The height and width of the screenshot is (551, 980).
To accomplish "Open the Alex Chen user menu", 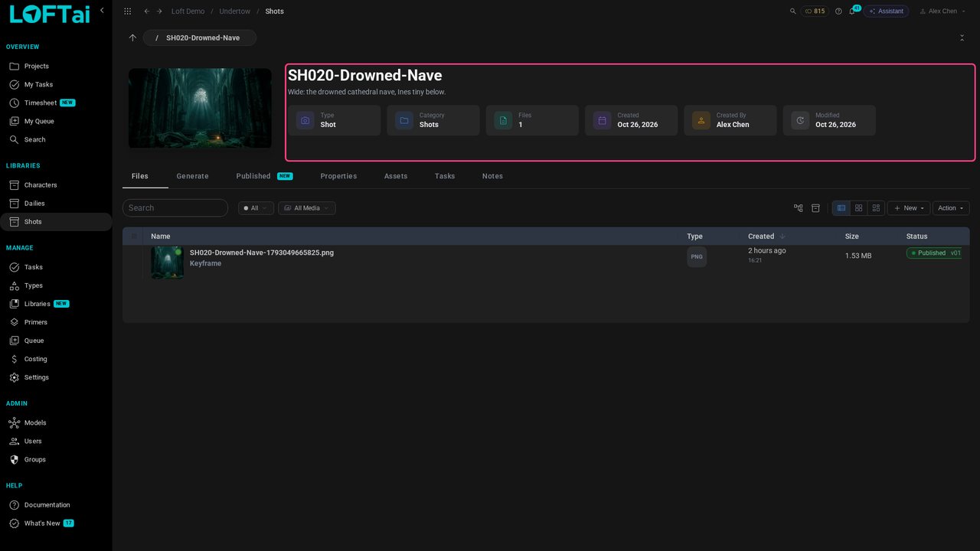I will (942, 11).
